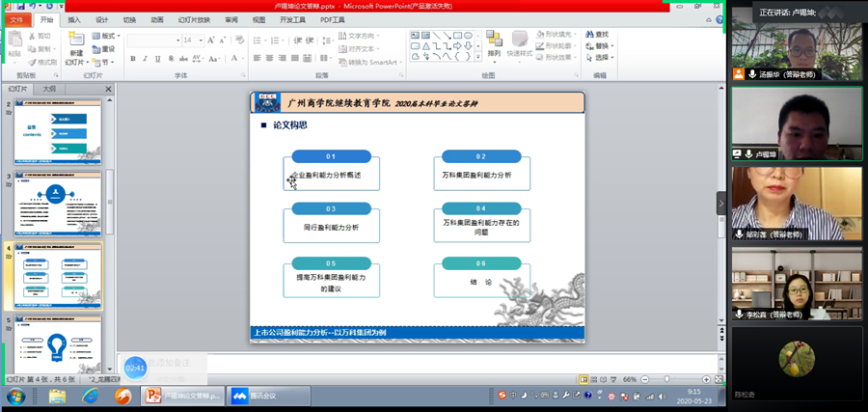The height and width of the screenshot is (412, 868).
Task: Toggle Underline formatting
Action: click(158, 59)
